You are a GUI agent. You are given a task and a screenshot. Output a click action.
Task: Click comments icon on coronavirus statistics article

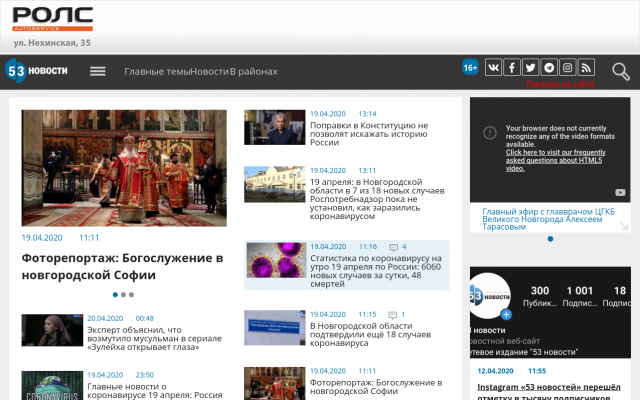pyautogui.click(x=393, y=247)
